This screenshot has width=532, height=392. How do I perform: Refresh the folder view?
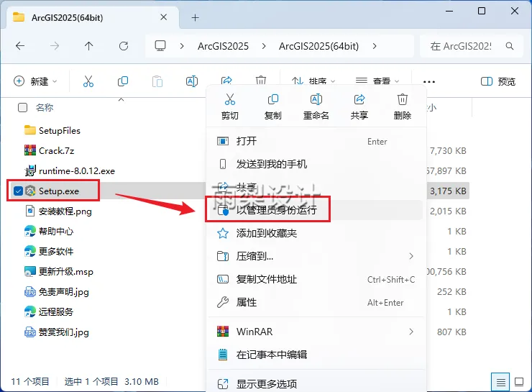coord(124,46)
